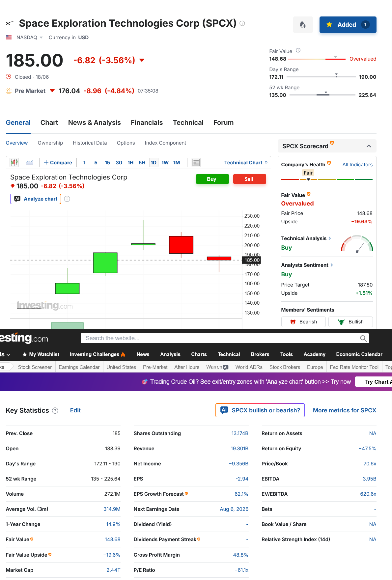Click the green Buy button
Screen dimensions: 392x580
tap(212, 179)
